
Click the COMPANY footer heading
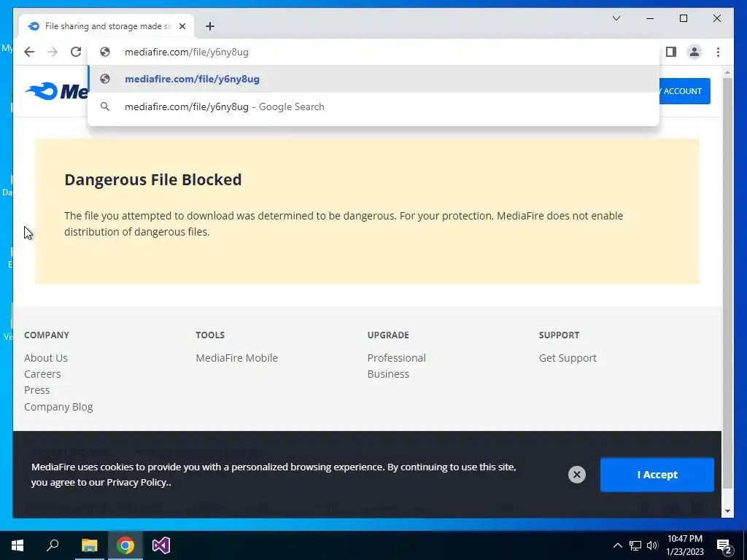[x=47, y=335]
